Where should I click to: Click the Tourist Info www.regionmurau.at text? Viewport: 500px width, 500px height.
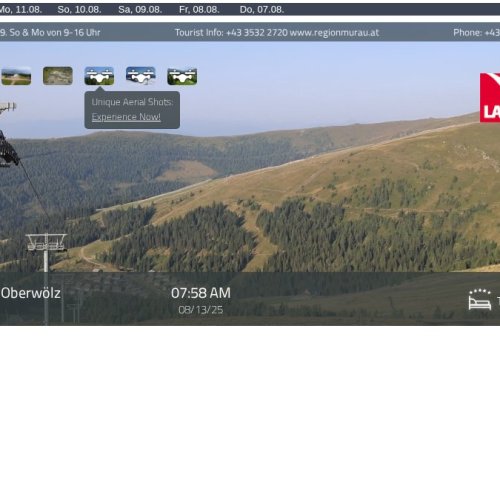point(277,33)
